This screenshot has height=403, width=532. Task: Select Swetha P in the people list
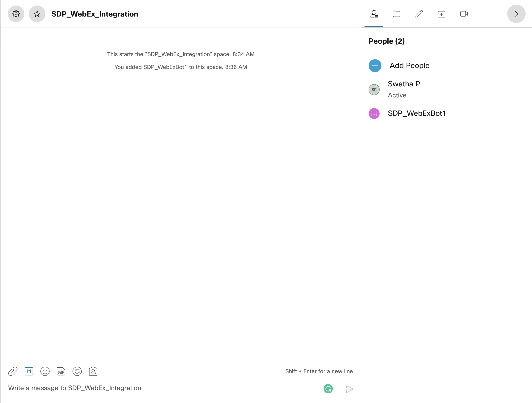[x=403, y=84]
